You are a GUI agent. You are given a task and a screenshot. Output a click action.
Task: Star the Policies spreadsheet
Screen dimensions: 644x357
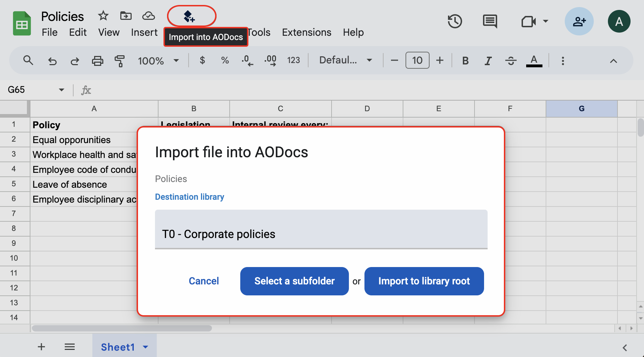coord(103,16)
